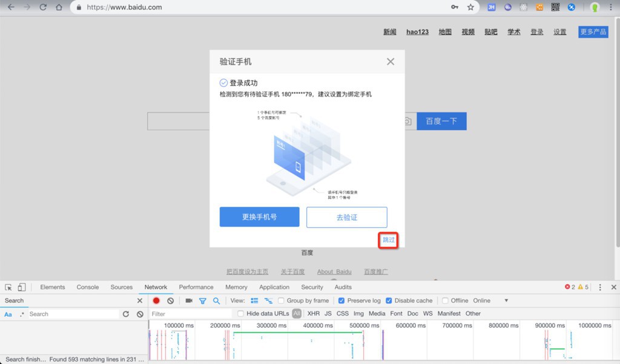This screenshot has height=364, width=620.
Task: Click the 去验证 button
Action: tap(347, 217)
